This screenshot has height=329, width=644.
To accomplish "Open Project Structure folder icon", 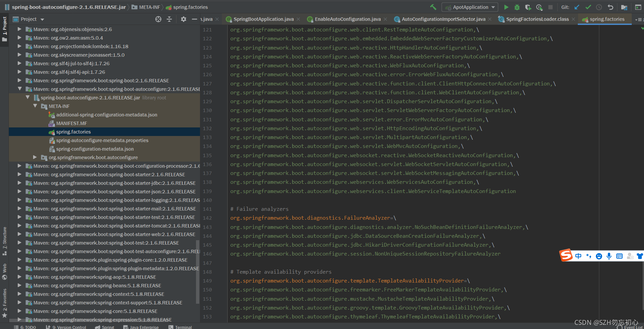I will pyautogui.click(x=624, y=7).
